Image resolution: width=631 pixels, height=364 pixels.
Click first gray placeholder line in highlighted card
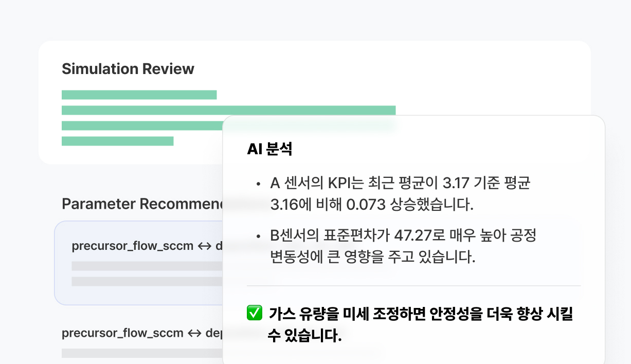(x=147, y=266)
